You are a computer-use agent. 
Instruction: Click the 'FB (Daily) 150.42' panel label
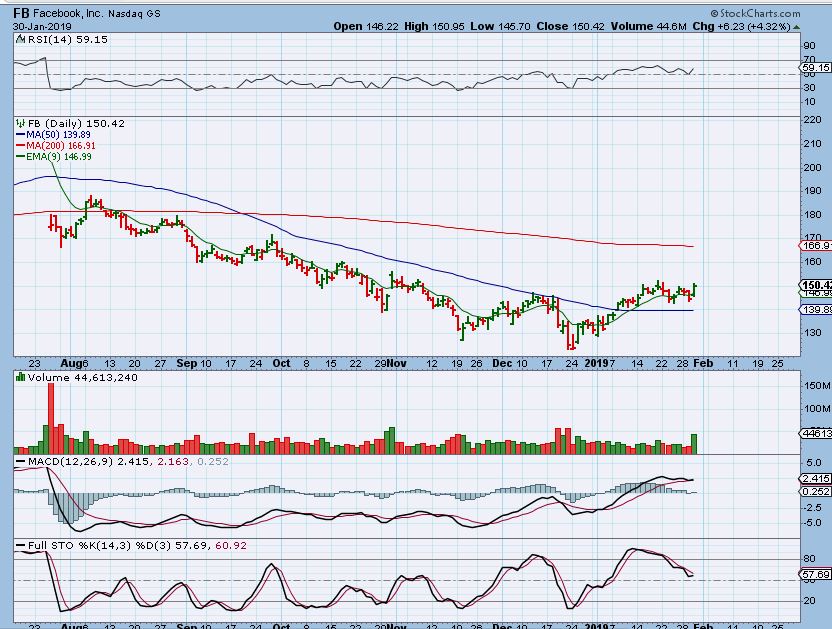click(76, 123)
